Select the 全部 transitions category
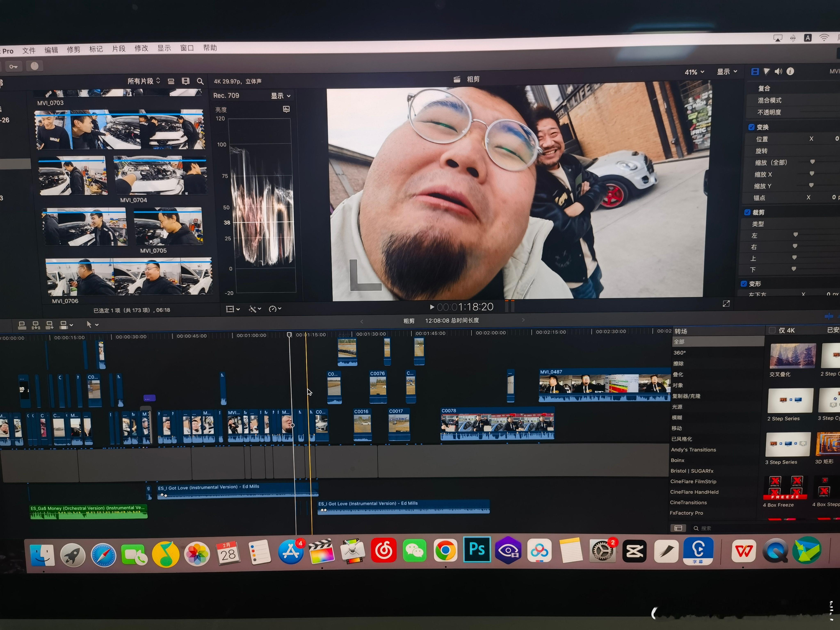 (x=718, y=342)
